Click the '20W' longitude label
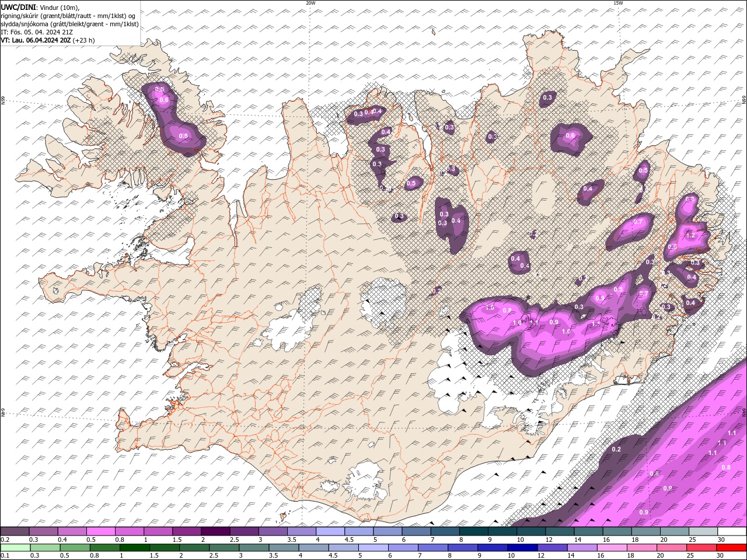747x560 pixels. point(310,3)
